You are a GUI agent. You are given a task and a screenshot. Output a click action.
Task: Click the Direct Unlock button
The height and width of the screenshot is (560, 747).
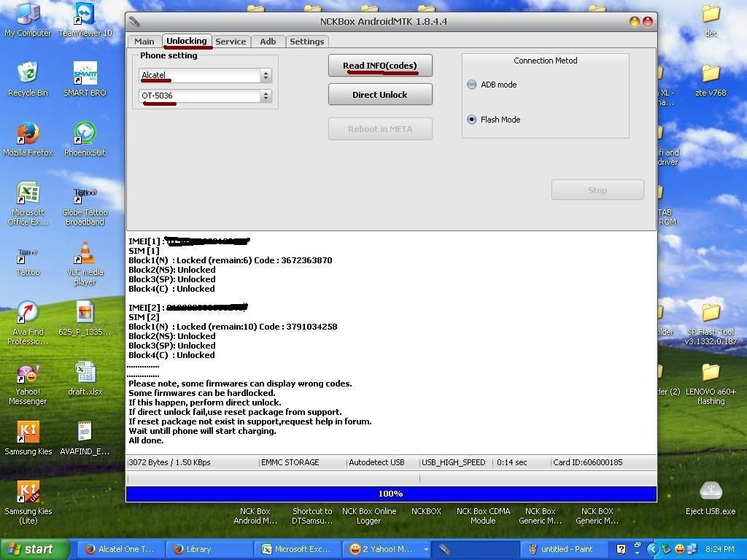[380, 95]
